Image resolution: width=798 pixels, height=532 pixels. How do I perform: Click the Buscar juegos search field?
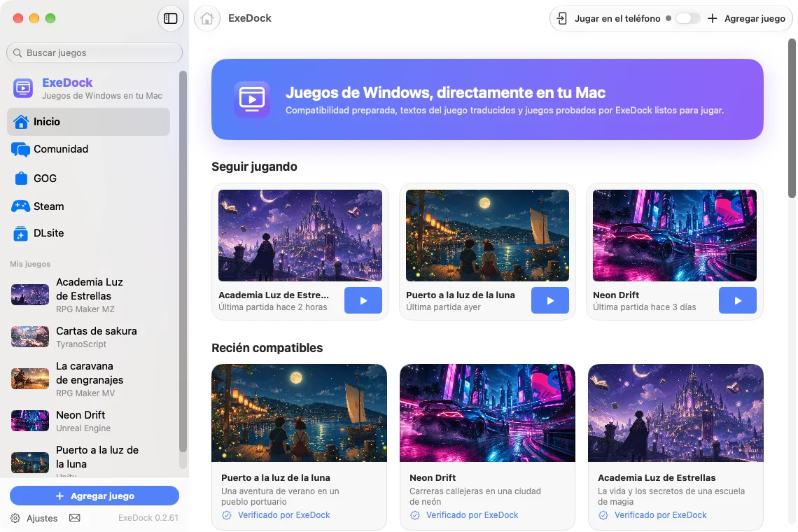[94, 53]
